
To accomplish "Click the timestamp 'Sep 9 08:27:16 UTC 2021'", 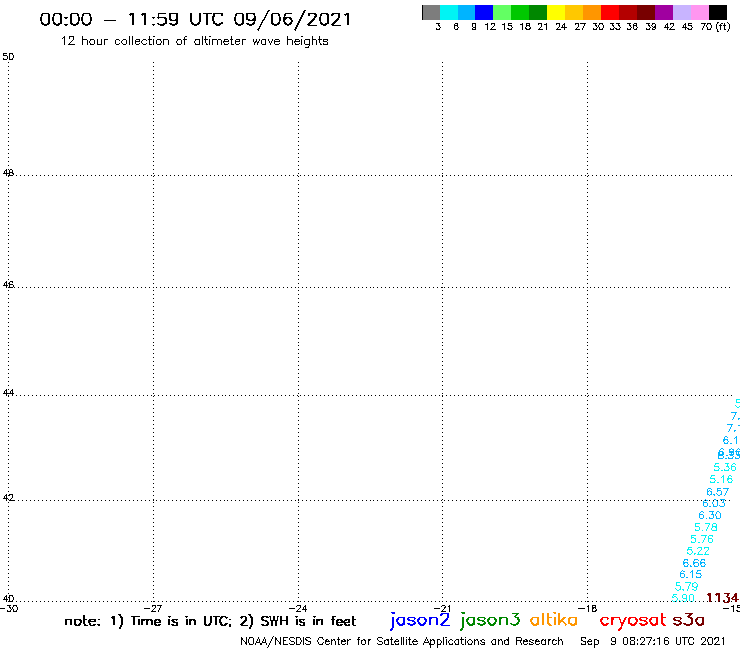I will point(653,641).
